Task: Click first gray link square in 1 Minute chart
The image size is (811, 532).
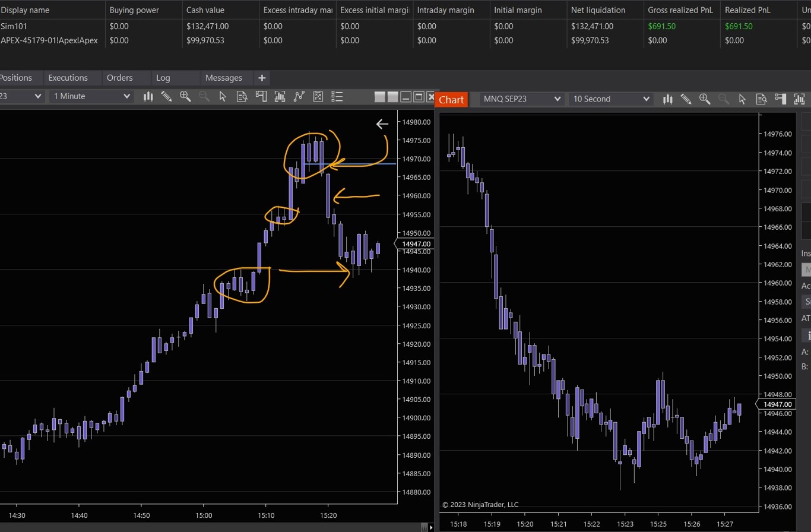Action: [380, 97]
